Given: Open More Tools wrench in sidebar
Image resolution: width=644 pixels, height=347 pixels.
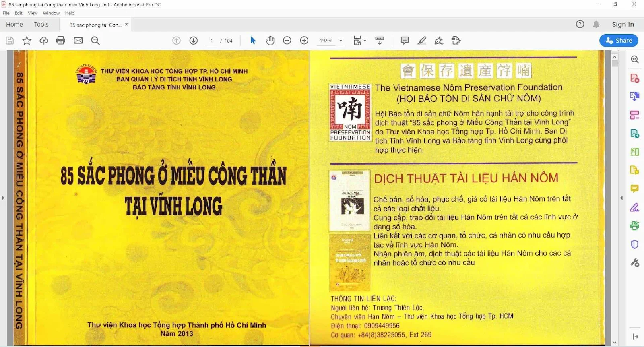Looking at the screenshot, I should pyautogui.click(x=635, y=263).
